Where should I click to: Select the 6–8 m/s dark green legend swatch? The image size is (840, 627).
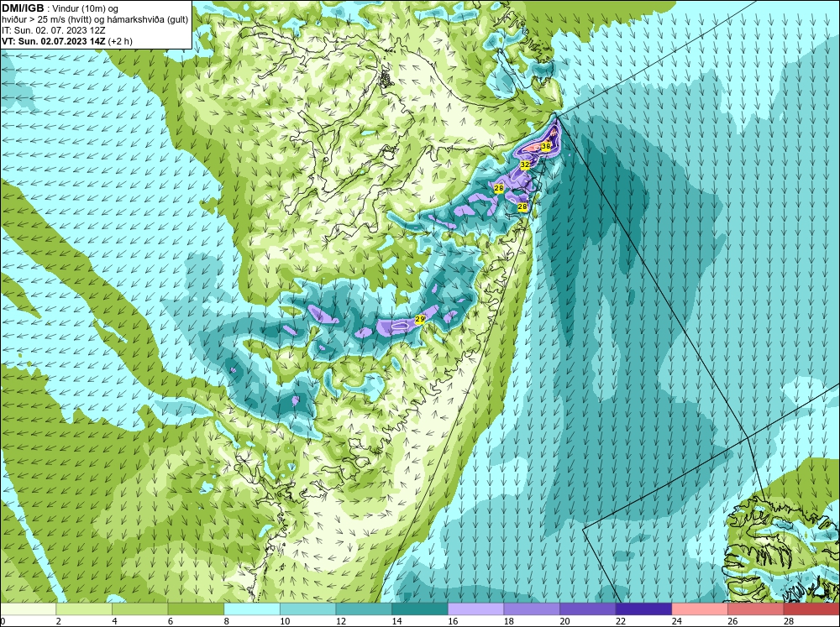click(x=196, y=609)
